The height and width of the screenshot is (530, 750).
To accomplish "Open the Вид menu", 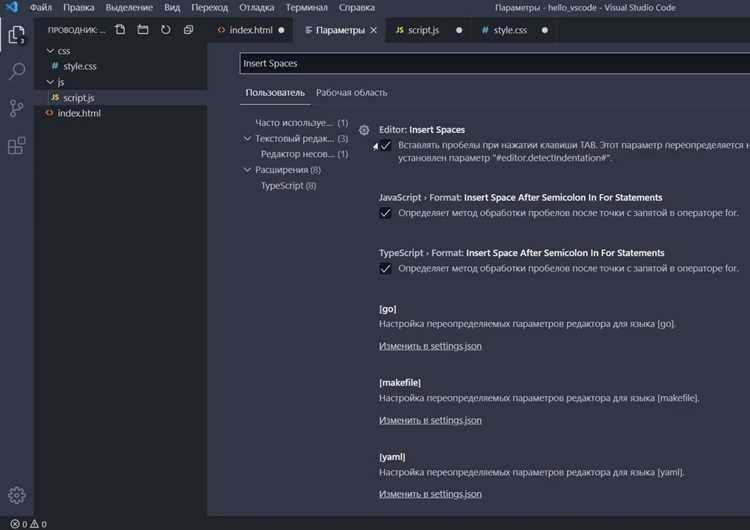I will point(172,7).
